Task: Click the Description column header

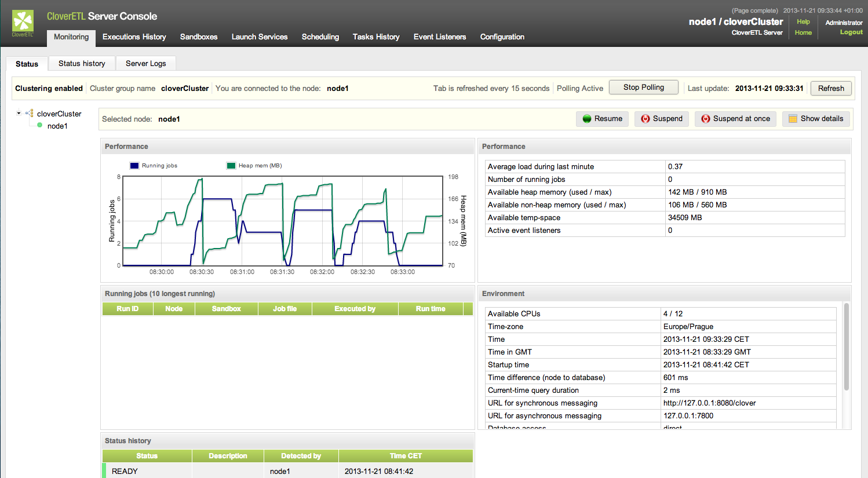Action: click(228, 456)
